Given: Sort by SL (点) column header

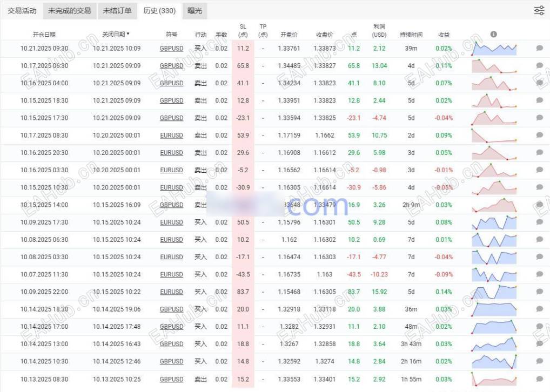Looking at the screenshot, I should (243, 30).
